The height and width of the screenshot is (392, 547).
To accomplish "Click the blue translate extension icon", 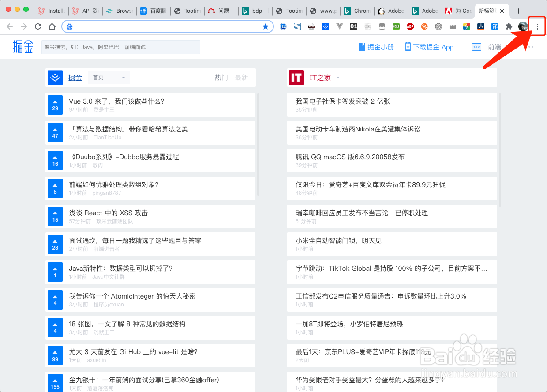I will [x=495, y=26].
